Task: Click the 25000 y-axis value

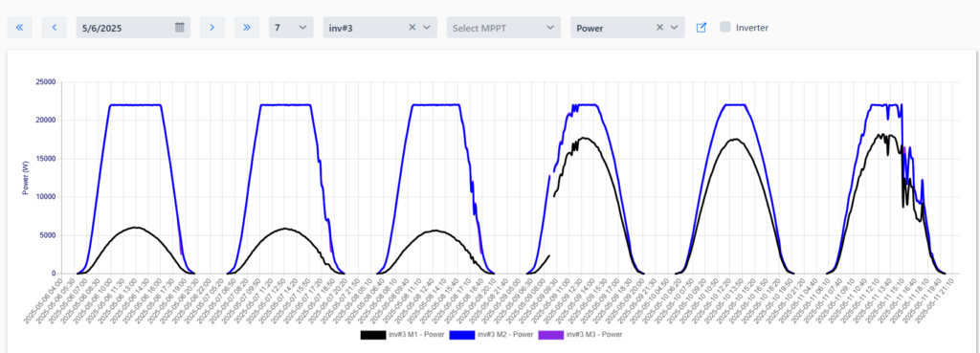Action: coord(45,82)
